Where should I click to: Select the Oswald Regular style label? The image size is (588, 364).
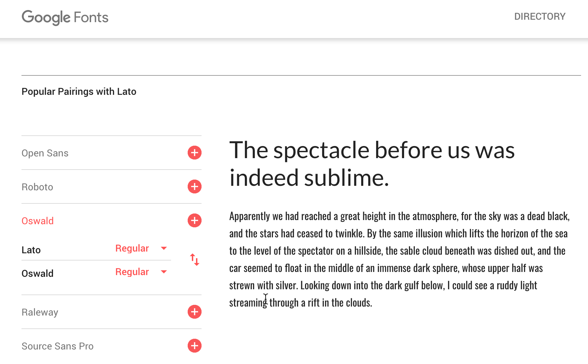(132, 272)
